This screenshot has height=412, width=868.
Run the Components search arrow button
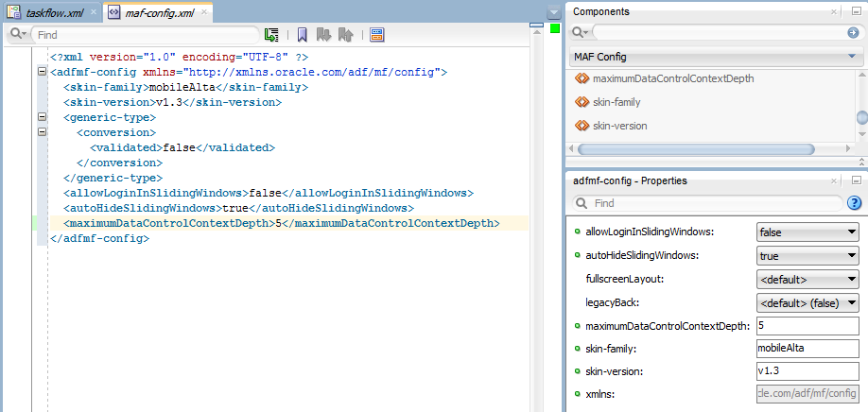pyautogui.click(x=853, y=33)
